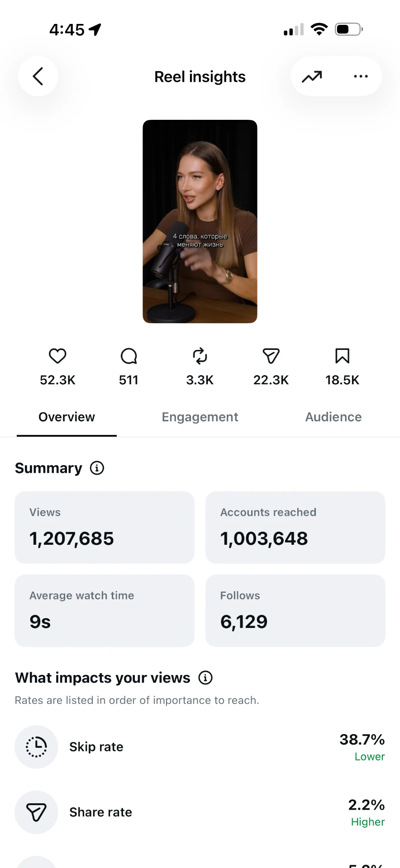Open Summary info circle icon
Screen dimensions: 400x868
coord(97,468)
